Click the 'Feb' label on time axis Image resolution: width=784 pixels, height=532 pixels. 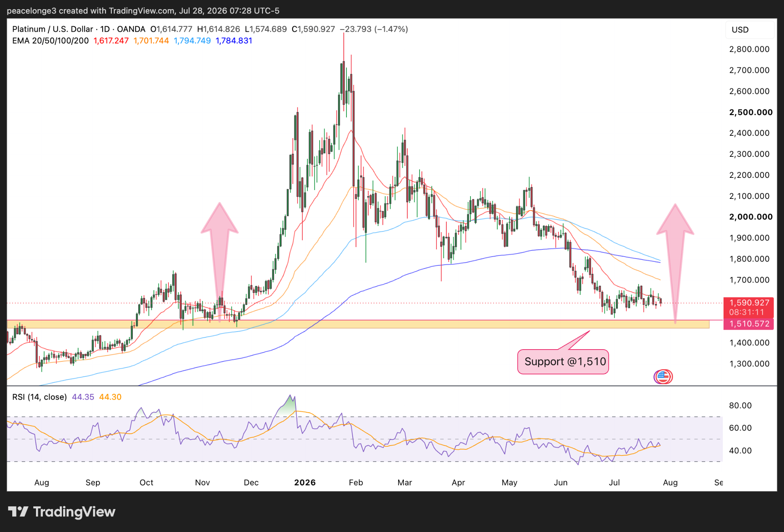356,482
